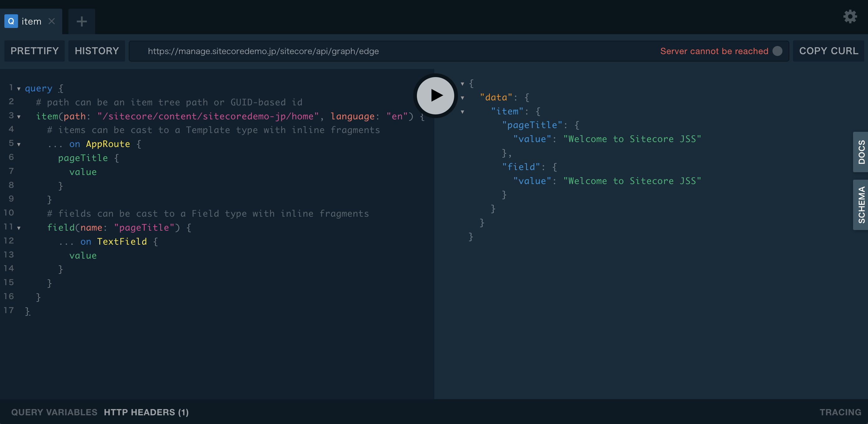Click the AppRoute type name

click(x=108, y=144)
